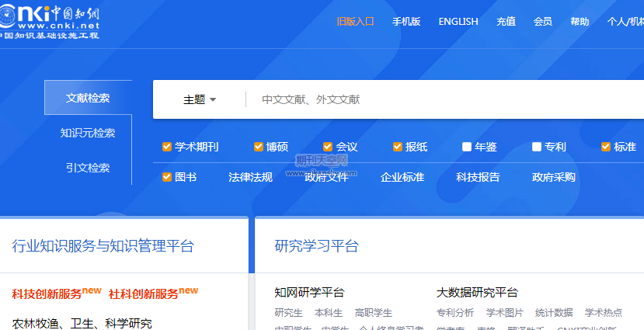This screenshot has width=644, height=330.
Task: Uncheck the 学术期刊 checkbox
Action: coord(167,147)
